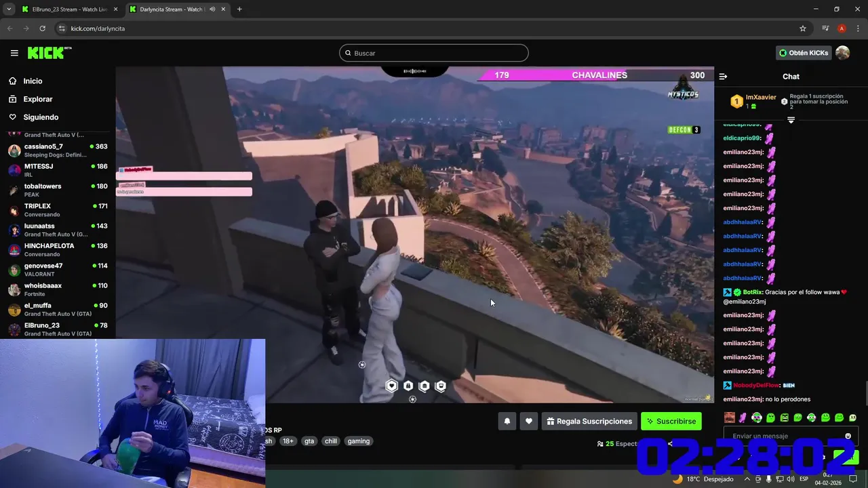Open genovese47 followed channel
The image size is (868, 488).
pyautogui.click(x=58, y=270)
